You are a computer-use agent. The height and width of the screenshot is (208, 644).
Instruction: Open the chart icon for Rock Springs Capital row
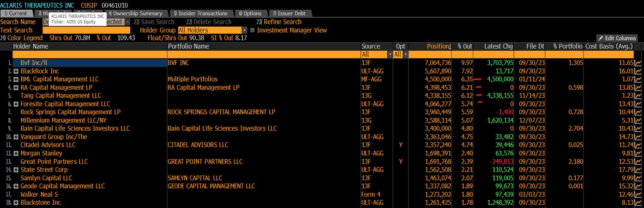coord(638,112)
